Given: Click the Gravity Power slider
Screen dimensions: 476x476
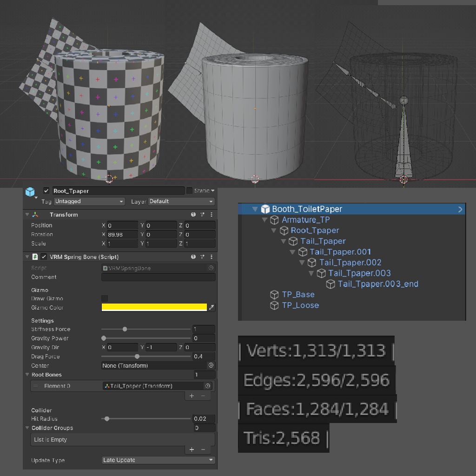Looking at the screenshot, I should 145,338.
